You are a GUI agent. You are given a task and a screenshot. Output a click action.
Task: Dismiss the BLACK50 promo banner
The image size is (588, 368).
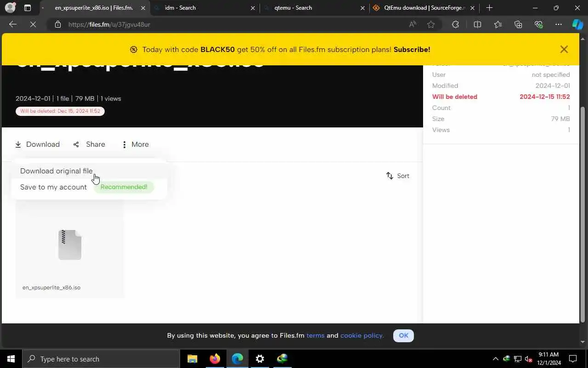point(564,49)
